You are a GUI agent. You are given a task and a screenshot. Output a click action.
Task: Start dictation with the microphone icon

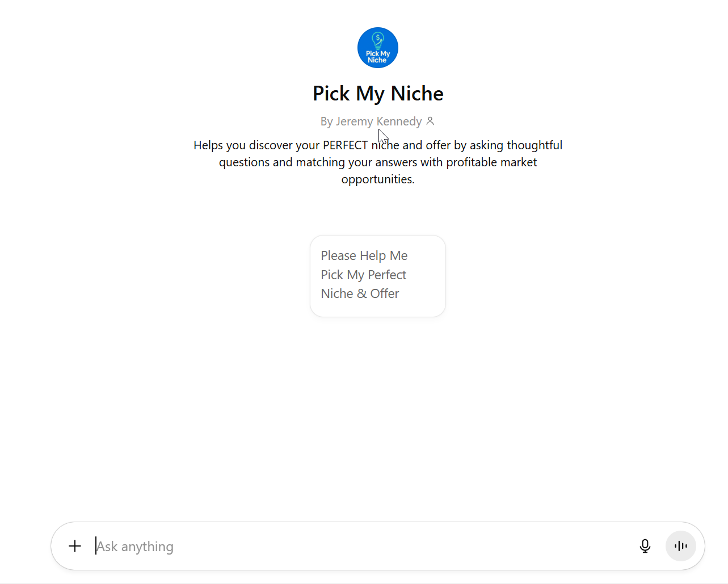(x=645, y=546)
